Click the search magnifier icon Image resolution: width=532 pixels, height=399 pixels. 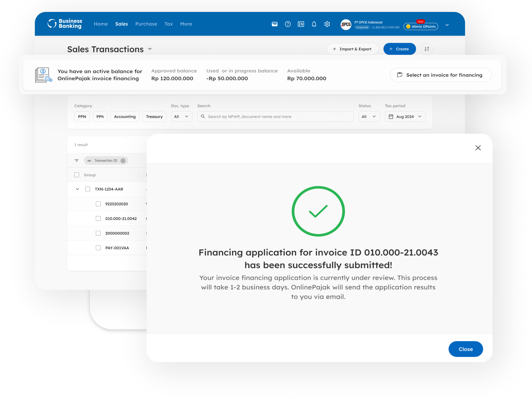coord(203,116)
